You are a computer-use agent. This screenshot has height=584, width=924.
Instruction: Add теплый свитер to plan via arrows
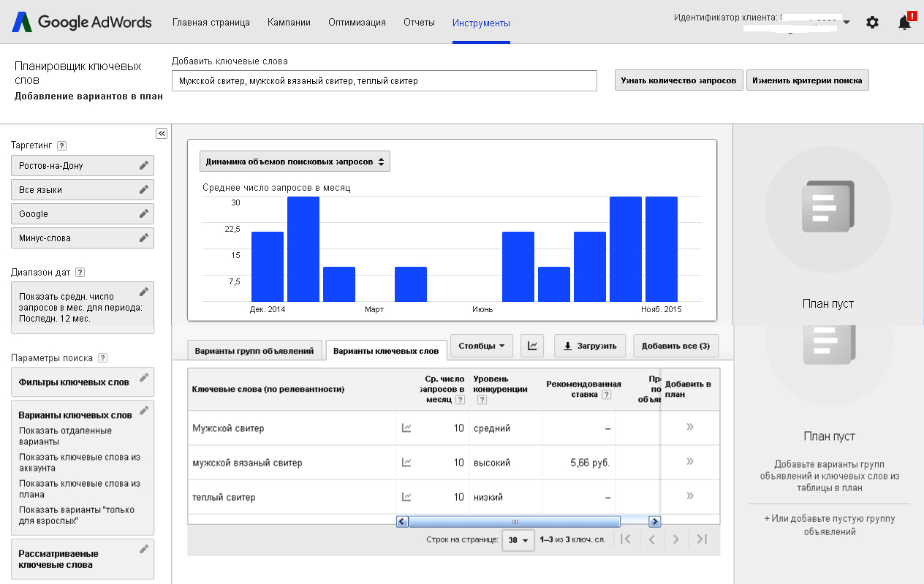(689, 496)
